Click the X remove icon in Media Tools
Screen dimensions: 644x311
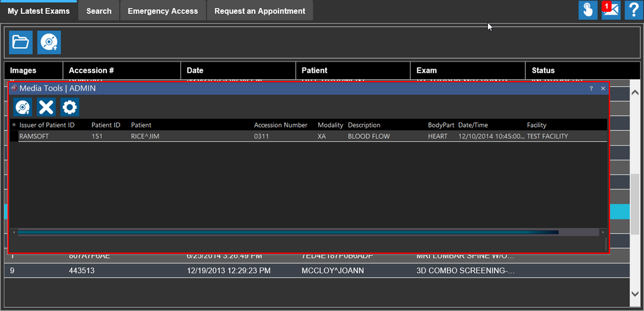(x=46, y=107)
